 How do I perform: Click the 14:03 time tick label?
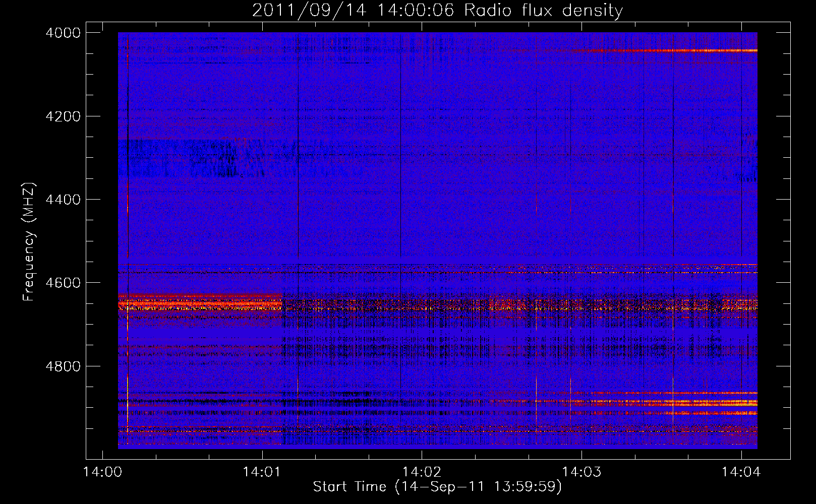point(581,472)
